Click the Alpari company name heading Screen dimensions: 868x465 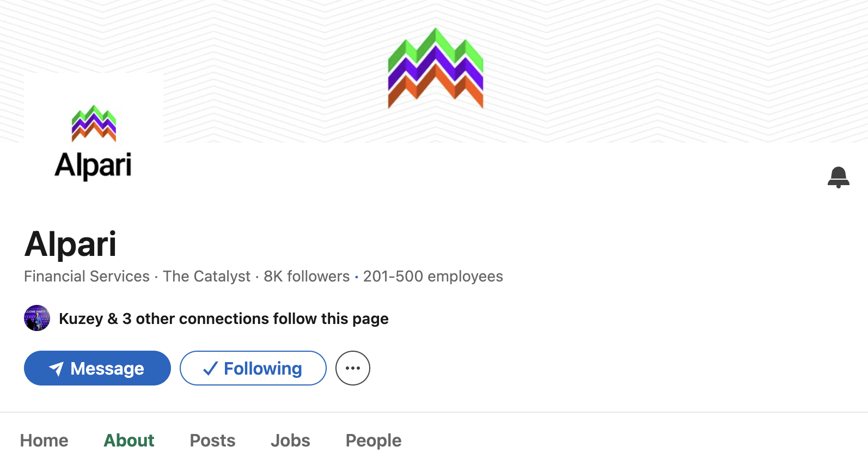70,243
